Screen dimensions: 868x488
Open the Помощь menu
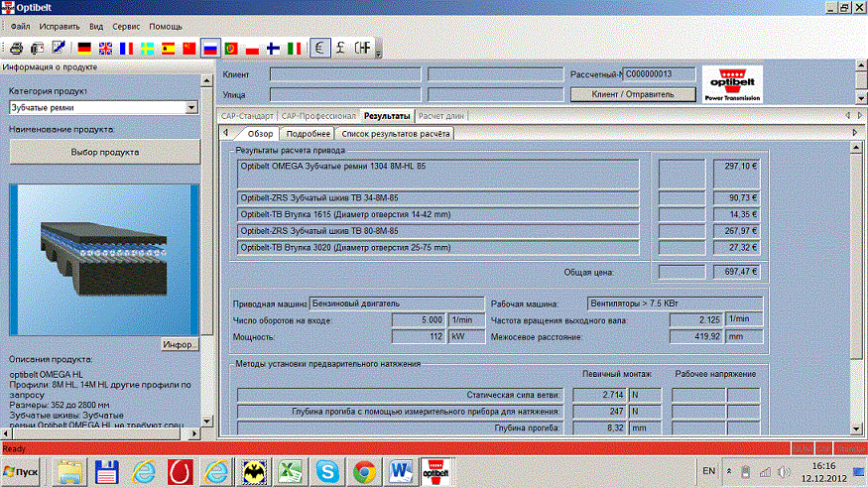click(x=166, y=27)
